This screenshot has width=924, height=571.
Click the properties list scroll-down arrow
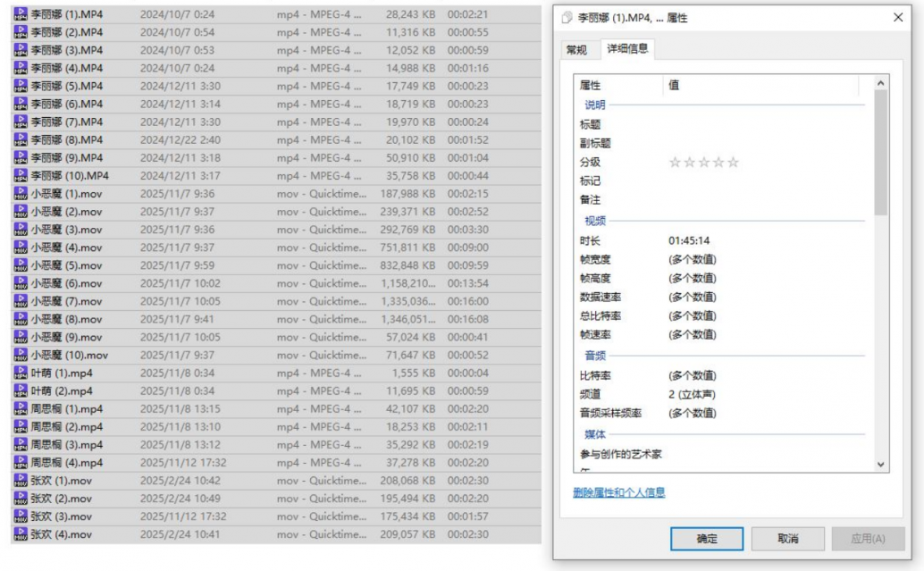pyautogui.click(x=881, y=464)
